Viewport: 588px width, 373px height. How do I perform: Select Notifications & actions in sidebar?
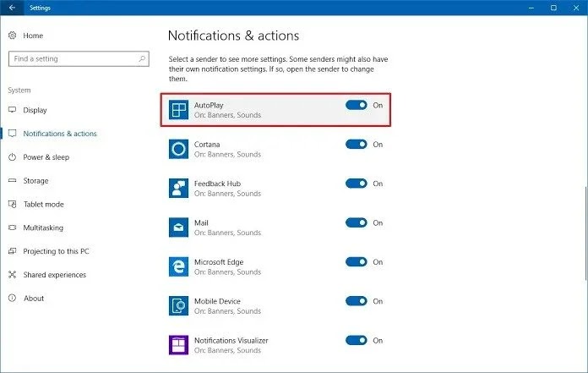(60, 134)
